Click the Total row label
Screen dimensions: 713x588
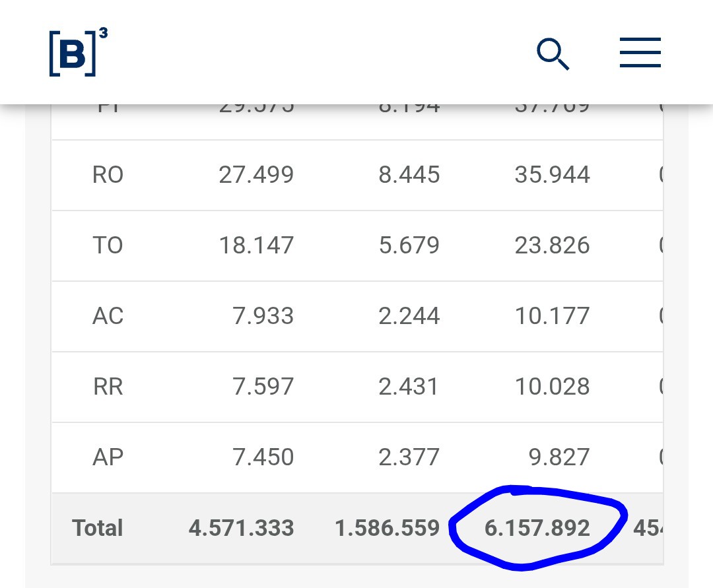(x=97, y=528)
